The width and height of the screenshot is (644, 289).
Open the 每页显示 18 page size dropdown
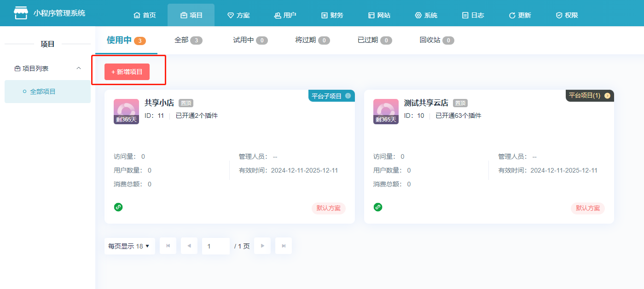(129, 246)
